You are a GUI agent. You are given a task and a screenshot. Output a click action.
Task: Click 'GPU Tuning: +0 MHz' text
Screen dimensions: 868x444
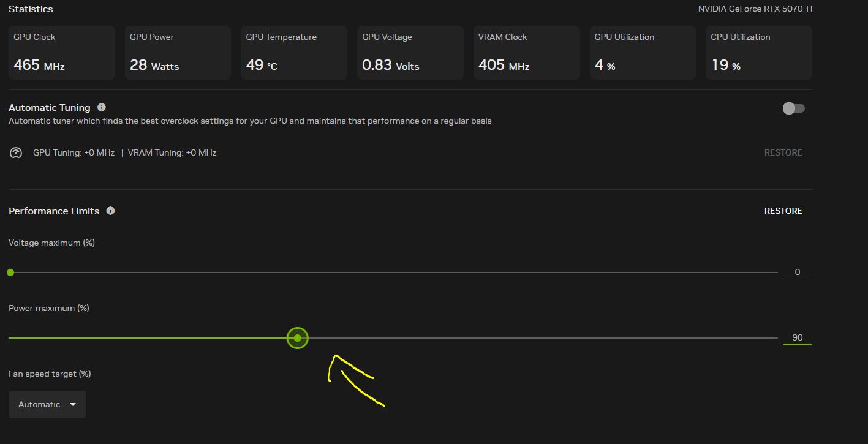[74, 152]
